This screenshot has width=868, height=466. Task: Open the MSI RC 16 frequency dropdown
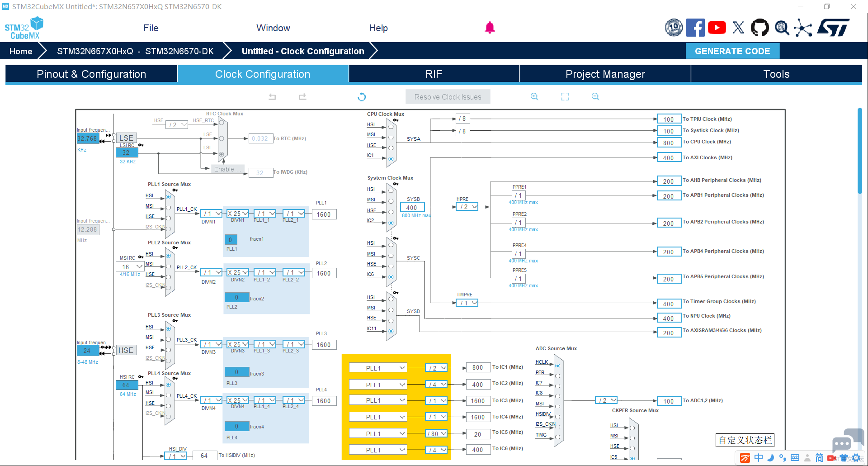(130, 267)
